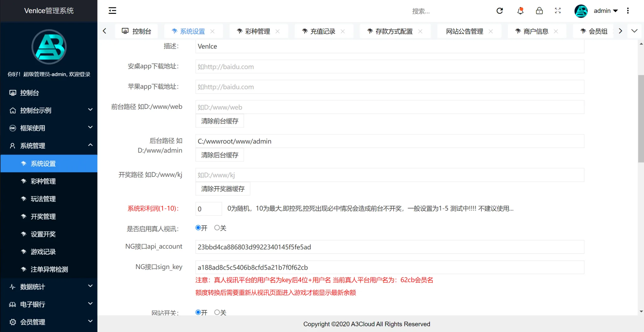Switch to the 充值记录 tab

coord(322,31)
